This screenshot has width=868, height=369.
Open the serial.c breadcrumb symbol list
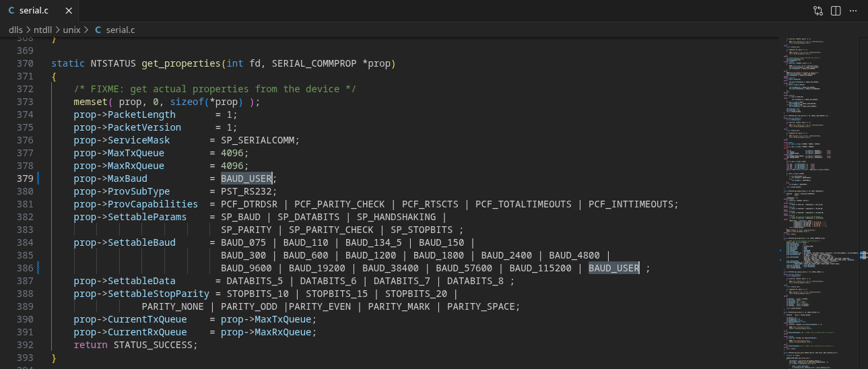[121, 30]
